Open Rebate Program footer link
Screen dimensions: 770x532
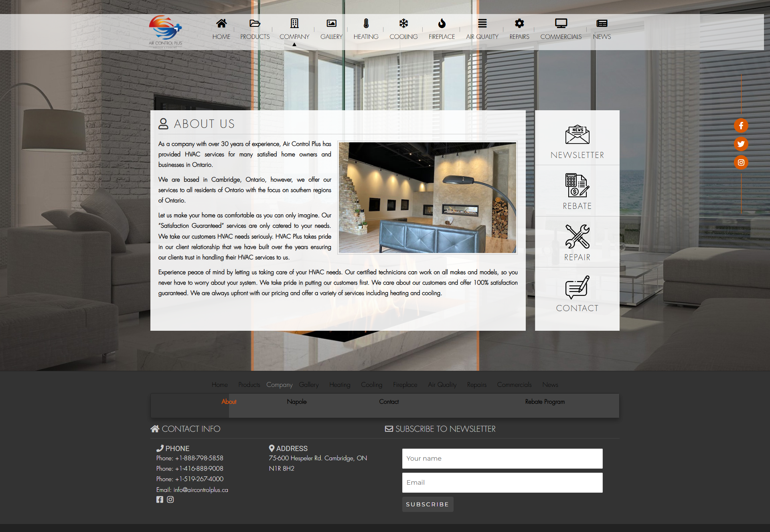545,402
